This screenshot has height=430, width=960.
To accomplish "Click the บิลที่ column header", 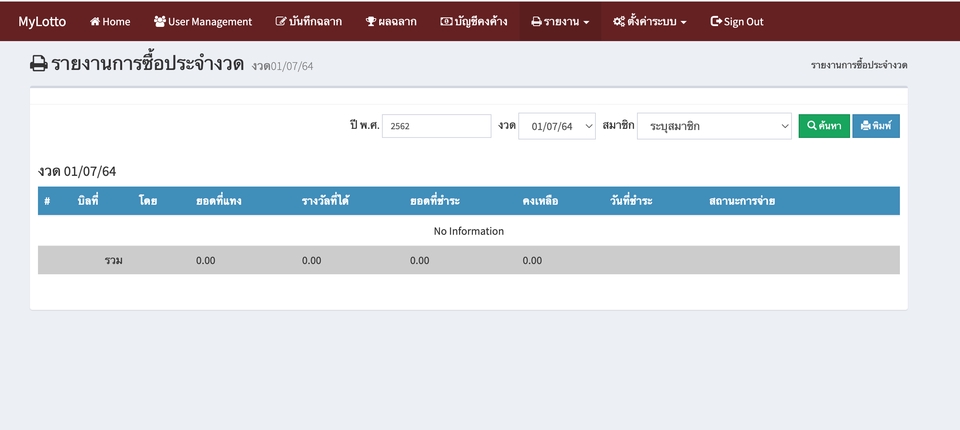I will pos(88,201).
